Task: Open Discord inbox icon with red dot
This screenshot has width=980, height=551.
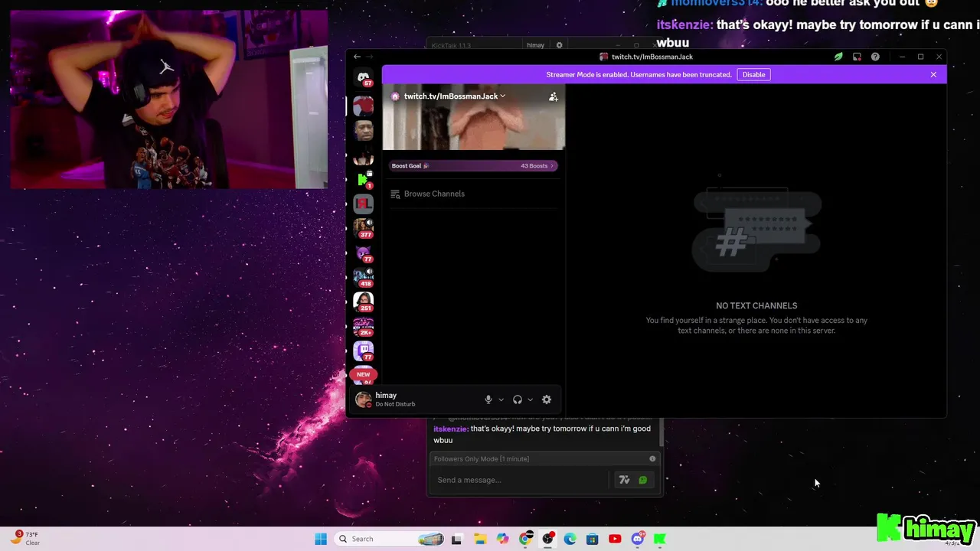Action: click(x=857, y=57)
